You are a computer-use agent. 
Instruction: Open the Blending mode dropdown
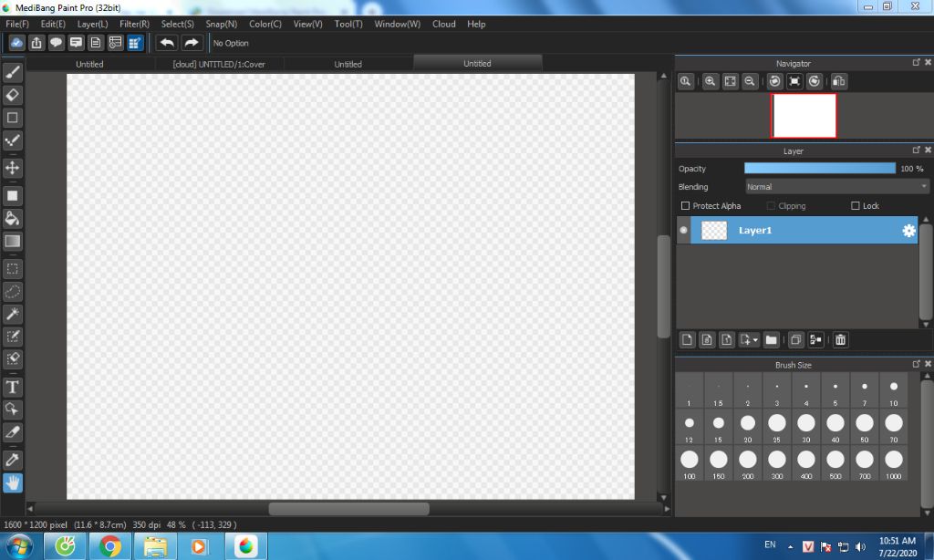(836, 187)
